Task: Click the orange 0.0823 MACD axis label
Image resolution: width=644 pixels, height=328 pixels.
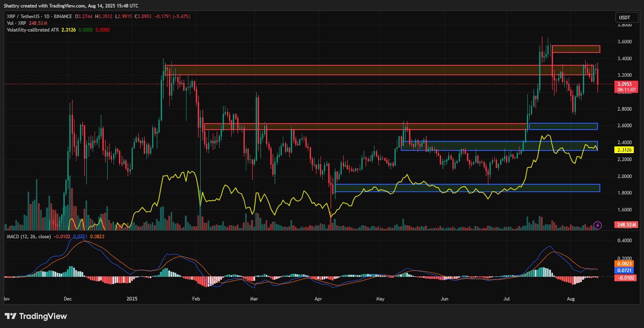Action: tap(624, 264)
